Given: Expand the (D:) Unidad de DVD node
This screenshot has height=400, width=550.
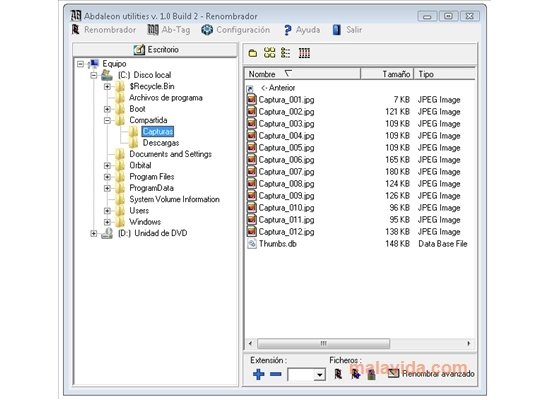Looking at the screenshot, I should tap(94, 233).
